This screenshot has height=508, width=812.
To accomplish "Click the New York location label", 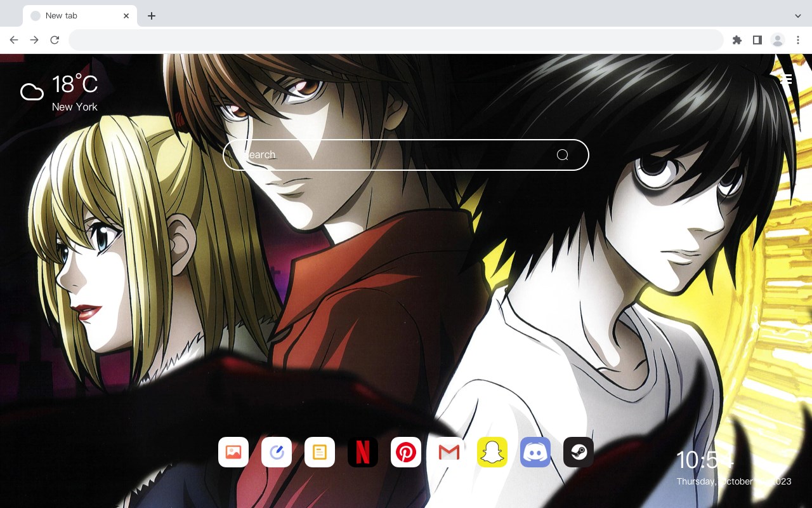I will click(75, 107).
